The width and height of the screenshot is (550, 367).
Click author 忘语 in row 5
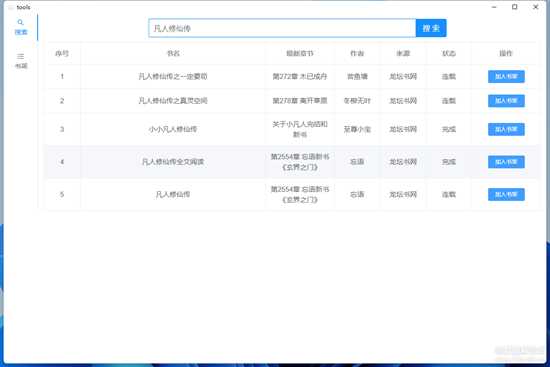(357, 194)
